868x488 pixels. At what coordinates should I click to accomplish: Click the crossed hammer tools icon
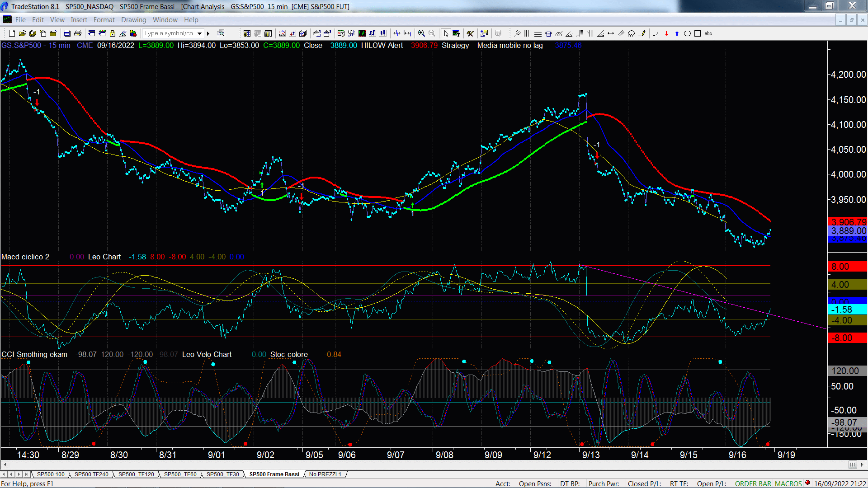(x=470, y=33)
